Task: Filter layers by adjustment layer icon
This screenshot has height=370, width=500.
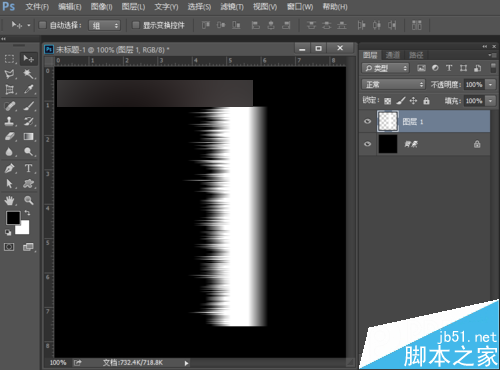Action: (435, 68)
